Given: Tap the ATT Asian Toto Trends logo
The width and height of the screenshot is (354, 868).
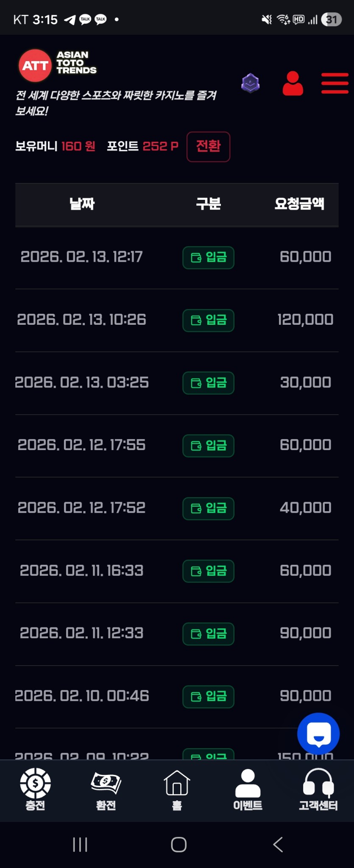Looking at the screenshot, I should pyautogui.click(x=58, y=65).
